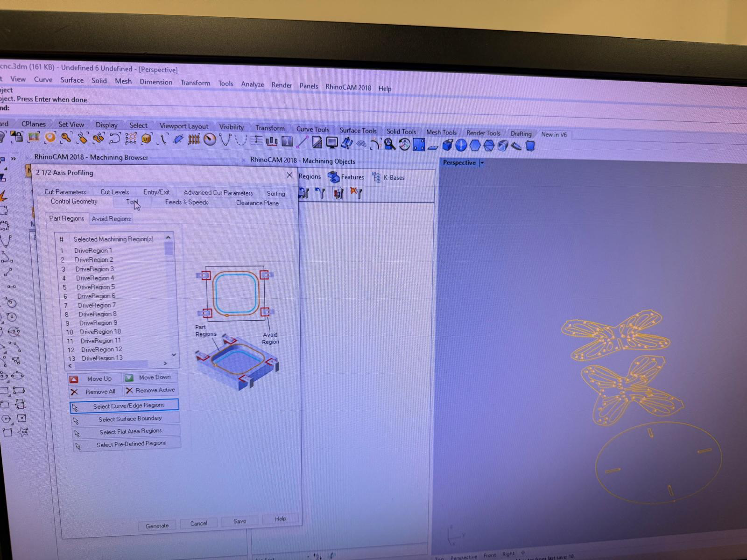The width and height of the screenshot is (747, 560).
Task: Open the Perspective viewport dropdown arrow
Action: 482,163
